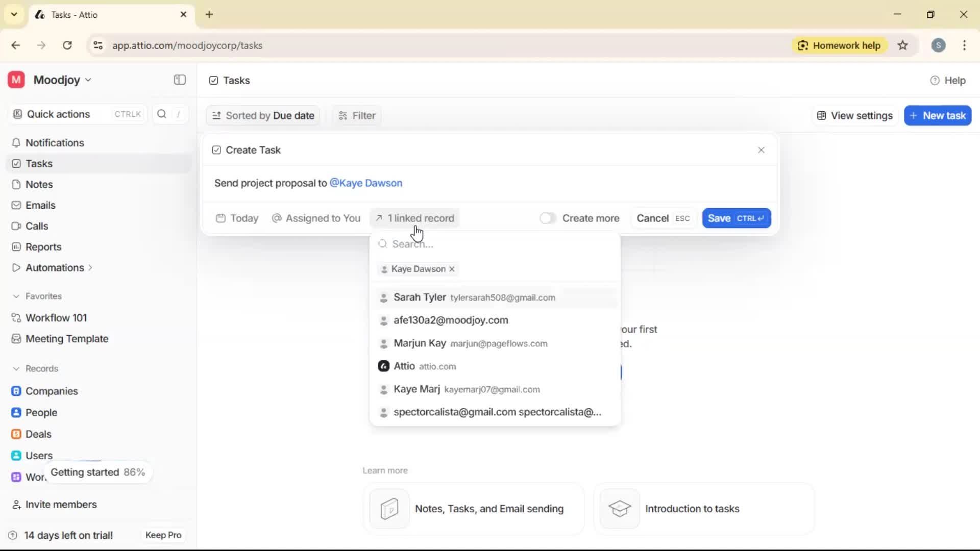Open quick search with the magnifier icon
980x551 pixels.
pos(161,114)
